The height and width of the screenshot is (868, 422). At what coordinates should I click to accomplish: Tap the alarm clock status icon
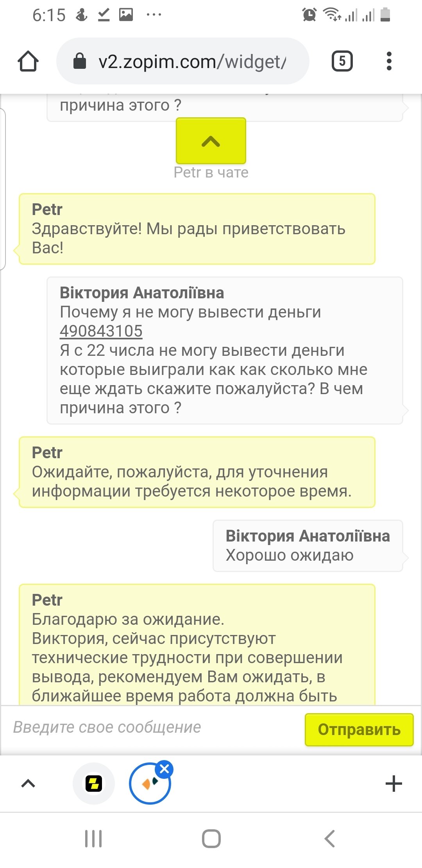pyautogui.click(x=309, y=15)
